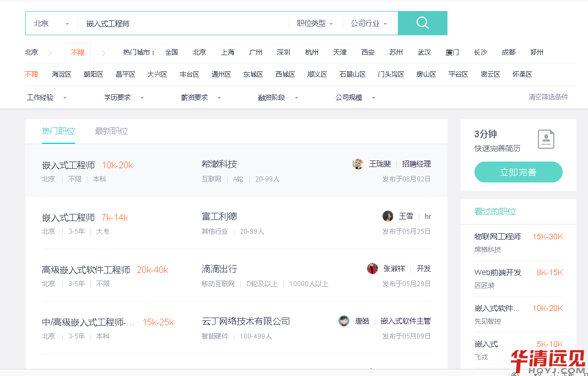Click recruiter 唐皓's avatar
Viewport: 588px width, 376px height.
(x=344, y=321)
